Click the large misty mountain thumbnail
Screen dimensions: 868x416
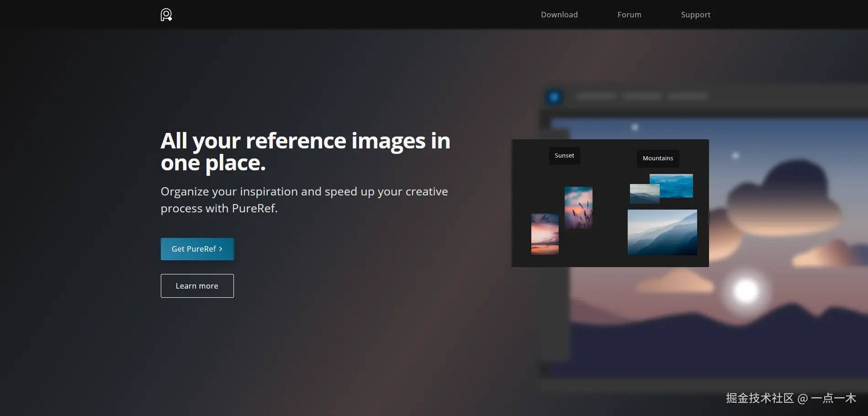(x=662, y=232)
